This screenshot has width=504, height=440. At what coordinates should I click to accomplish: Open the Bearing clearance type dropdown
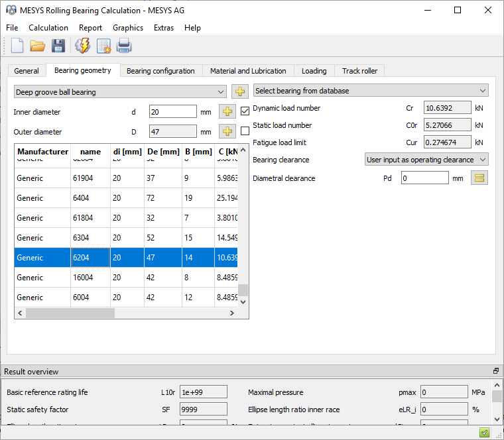426,160
